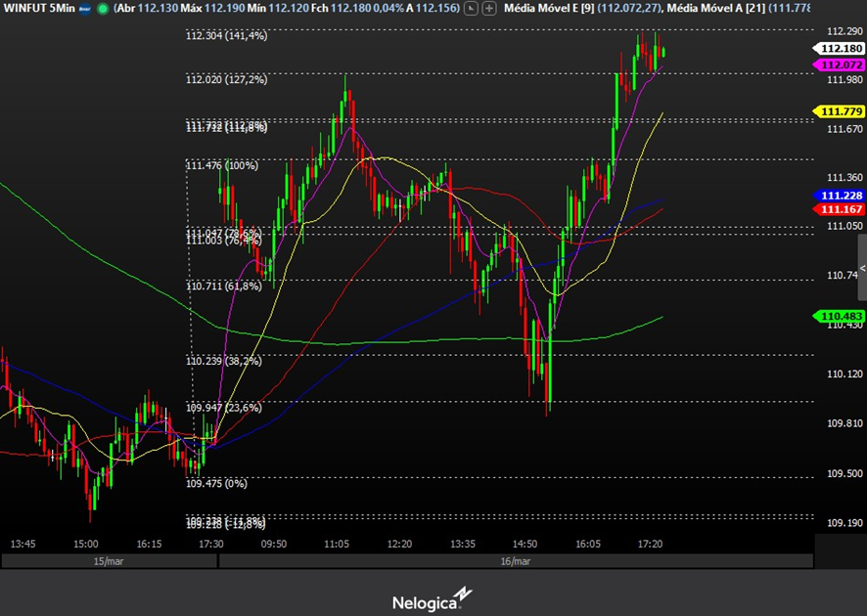Viewport: 867px width, 616px height.
Task: Select the 112.304 (141,4%) Fibonacci level label
Action: 227,36
